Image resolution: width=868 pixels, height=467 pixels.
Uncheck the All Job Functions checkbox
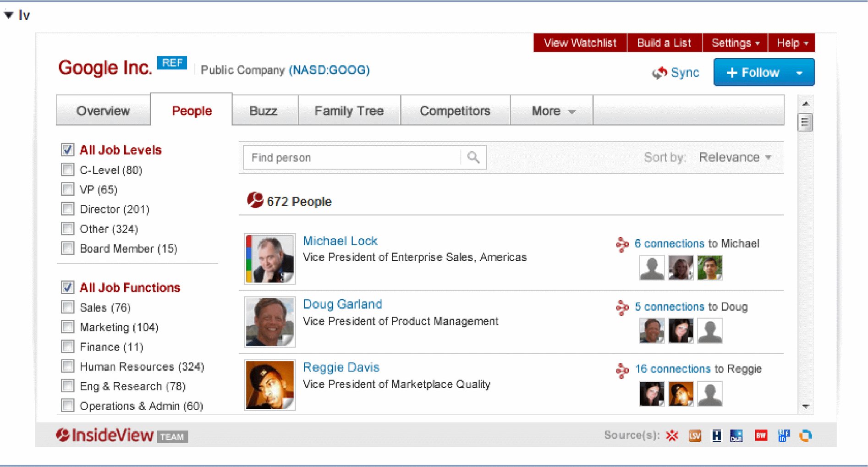click(67, 287)
